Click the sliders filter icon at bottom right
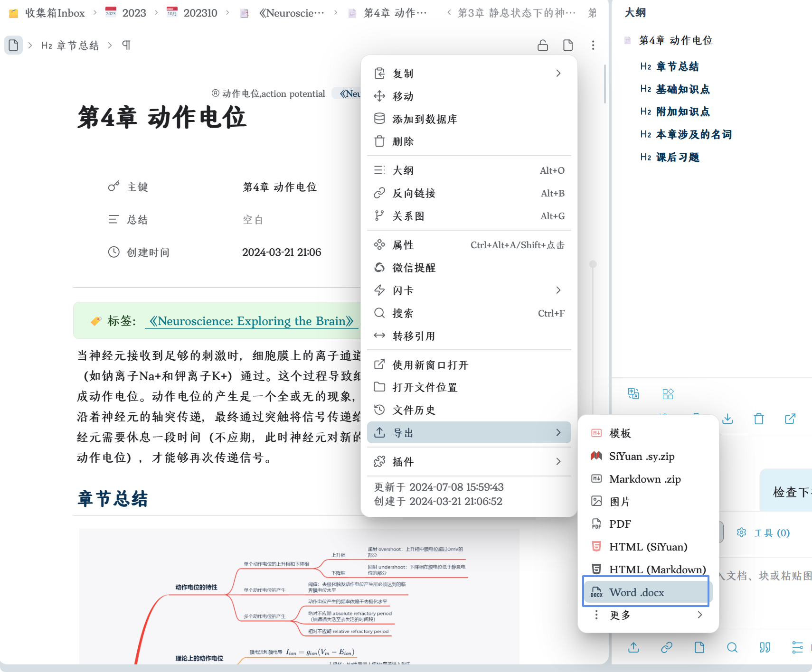812x672 pixels. [x=798, y=647]
